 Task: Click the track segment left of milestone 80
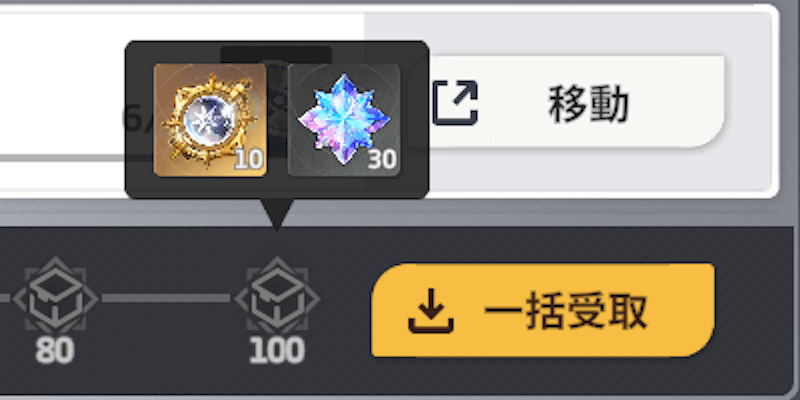pyautogui.click(x=5, y=298)
